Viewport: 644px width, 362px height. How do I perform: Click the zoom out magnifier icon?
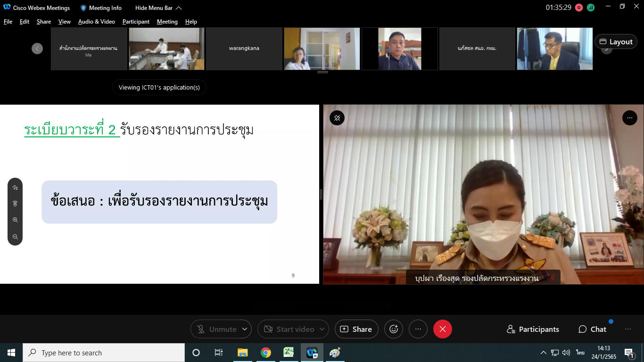coord(15,237)
